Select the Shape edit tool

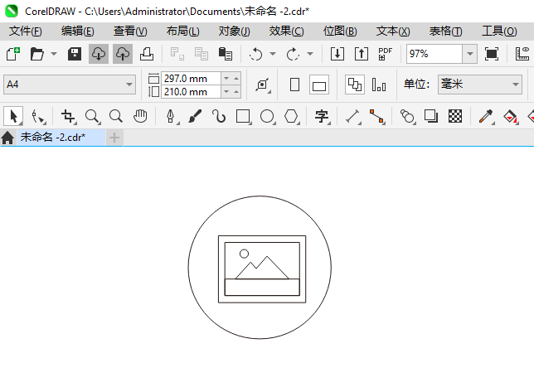coord(38,116)
